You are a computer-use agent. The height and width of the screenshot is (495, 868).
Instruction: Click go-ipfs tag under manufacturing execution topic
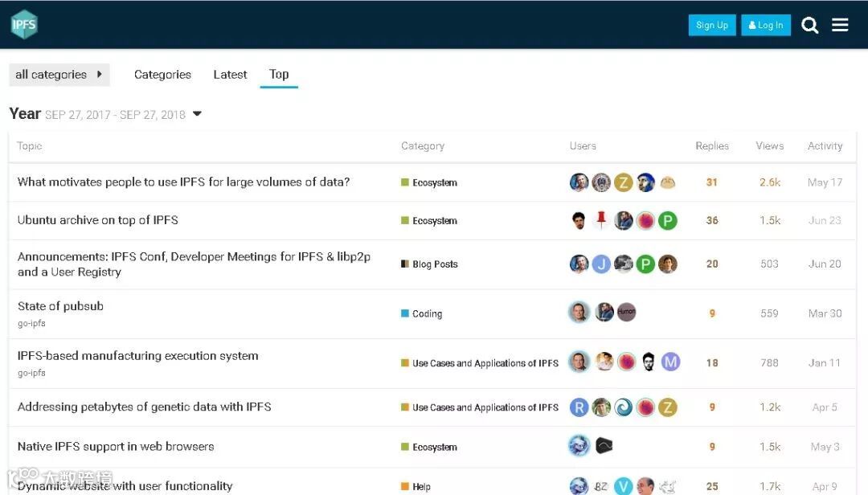[31, 373]
